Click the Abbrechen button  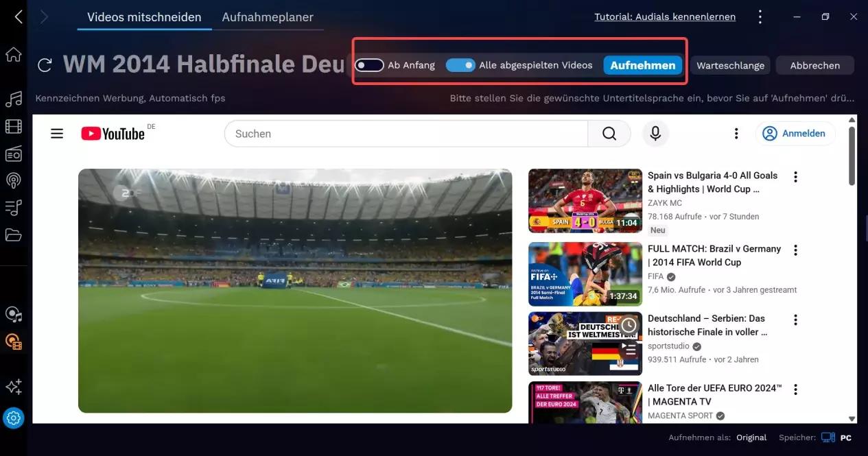click(815, 65)
